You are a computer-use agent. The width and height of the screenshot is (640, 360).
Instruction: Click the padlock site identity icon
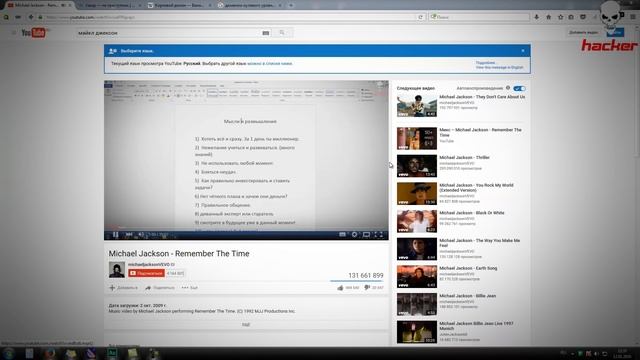(40, 17)
